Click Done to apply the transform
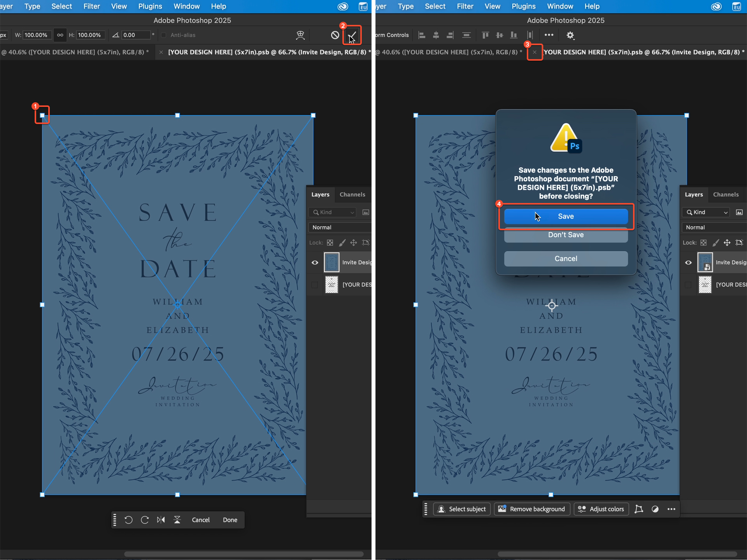Image resolution: width=747 pixels, height=560 pixels. tap(230, 520)
